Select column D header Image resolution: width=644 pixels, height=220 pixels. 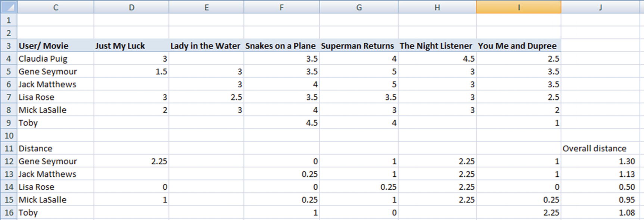[x=131, y=7]
